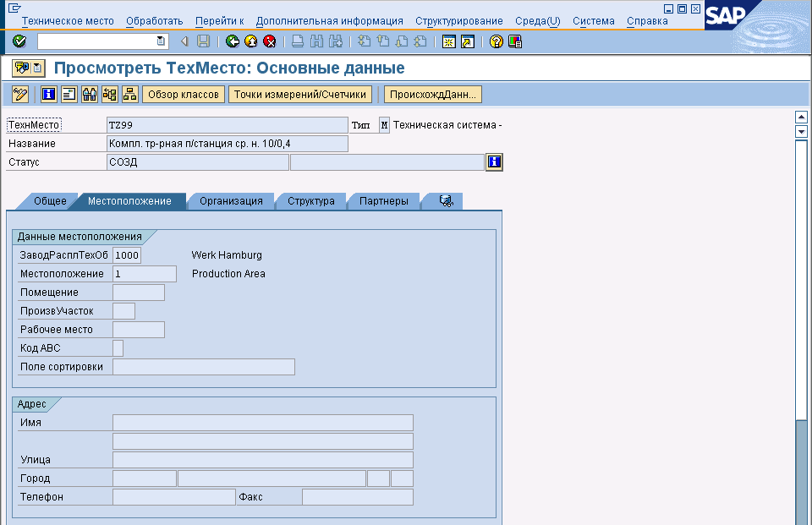Image resolution: width=812 pixels, height=525 pixels.
Task: Click the Last Page icon
Action: click(x=420, y=41)
